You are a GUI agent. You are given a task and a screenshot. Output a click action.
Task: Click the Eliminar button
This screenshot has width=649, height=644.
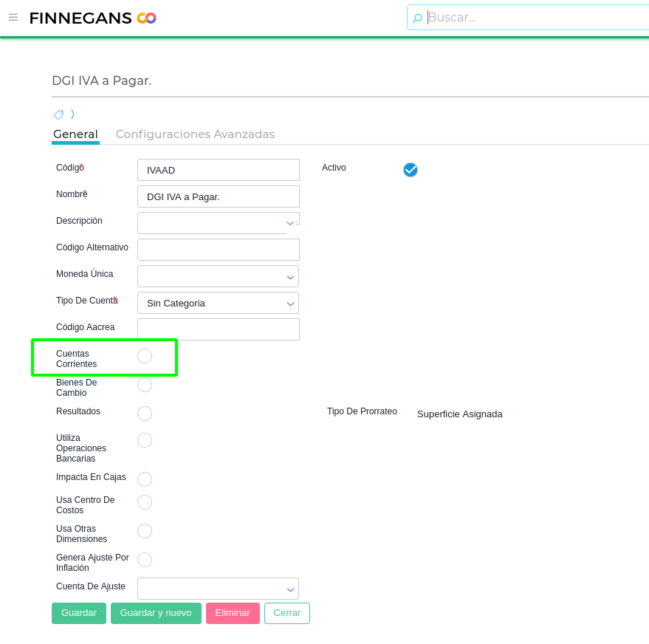(x=233, y=613)
